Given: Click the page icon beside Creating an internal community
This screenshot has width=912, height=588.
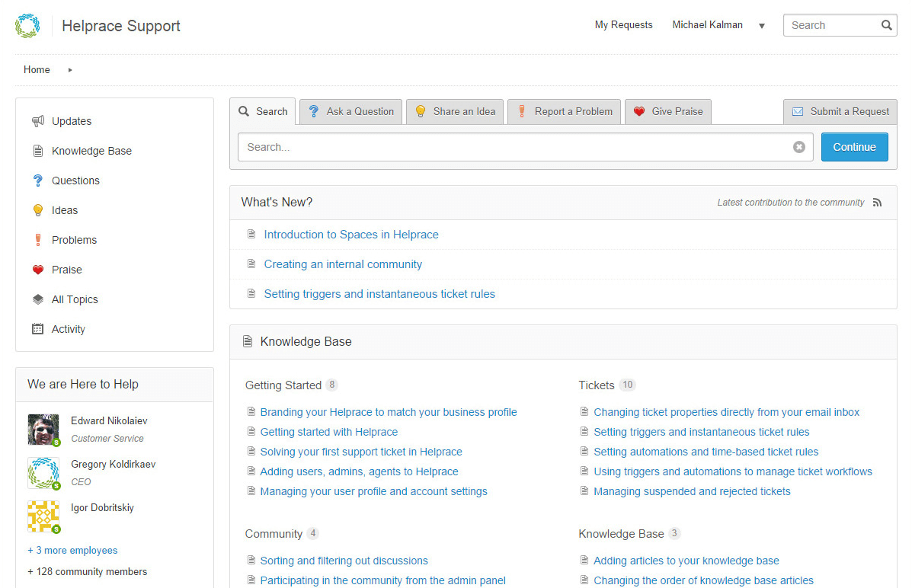Looking at the screenshot, I should 251,264.
